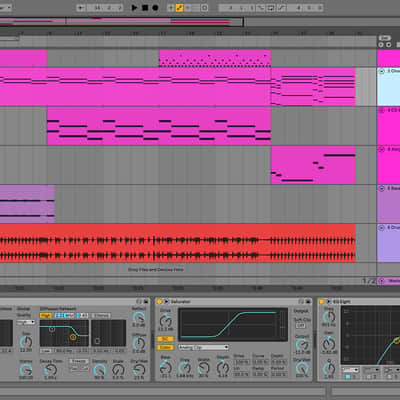
Task: Click the Reverb Decay Time knob
Action: 51,370
